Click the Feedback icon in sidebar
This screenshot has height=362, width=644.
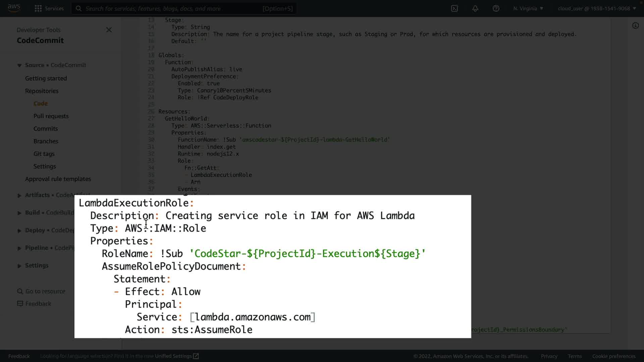click(20, 304)
